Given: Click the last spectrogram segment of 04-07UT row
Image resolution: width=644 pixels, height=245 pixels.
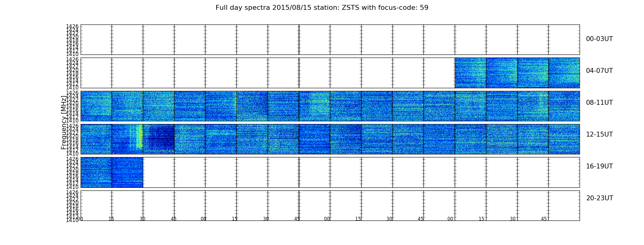Looking at the screenshot, I should (x=564, y=73).
